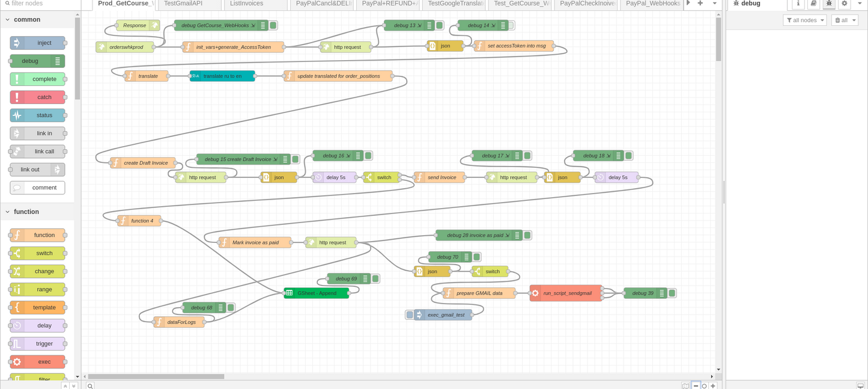Click the search flows magnifier icon
The height and width of the screenshot is (389, 868).
point(90,385)
